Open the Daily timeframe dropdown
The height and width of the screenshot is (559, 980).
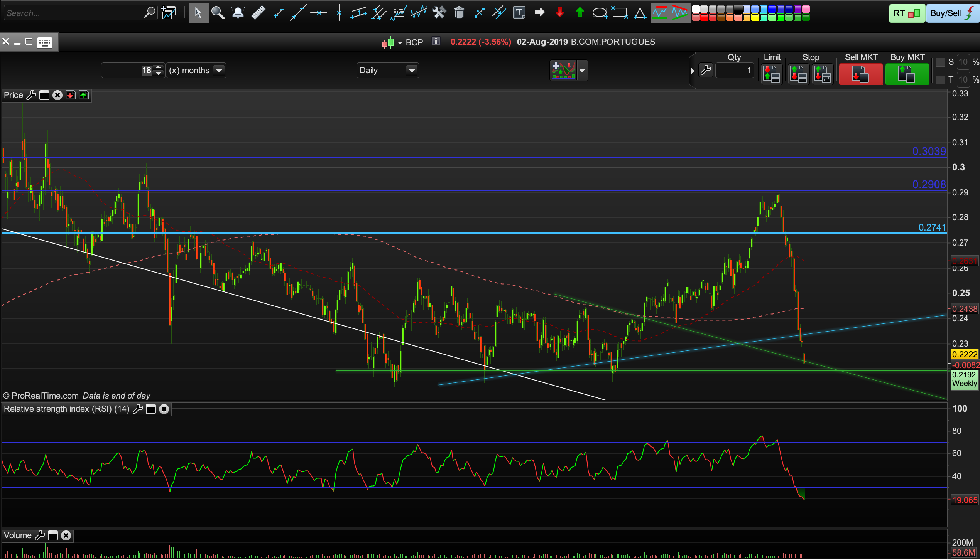pyautogui.click(x=411, y=71)
